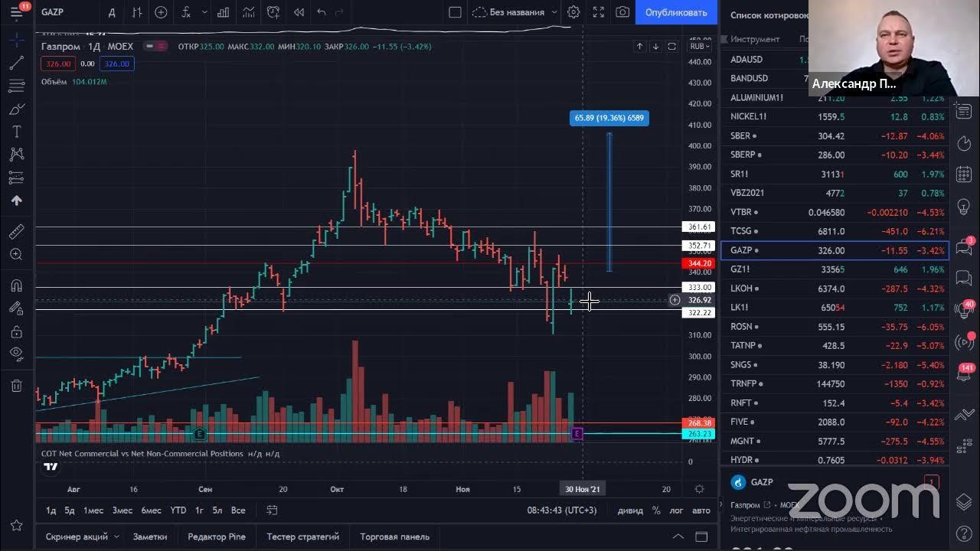Viewport: 980px width, 551px height.
Task: Open indicators fx menu
Action: (186, 12)
